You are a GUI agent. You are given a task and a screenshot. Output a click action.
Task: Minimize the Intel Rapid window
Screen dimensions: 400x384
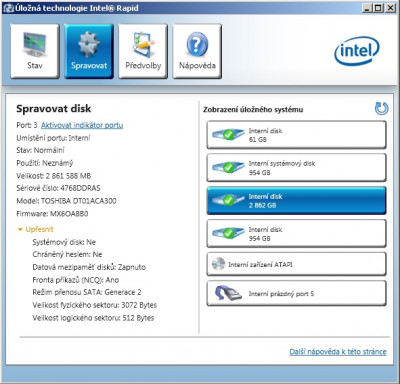(367, 8)
